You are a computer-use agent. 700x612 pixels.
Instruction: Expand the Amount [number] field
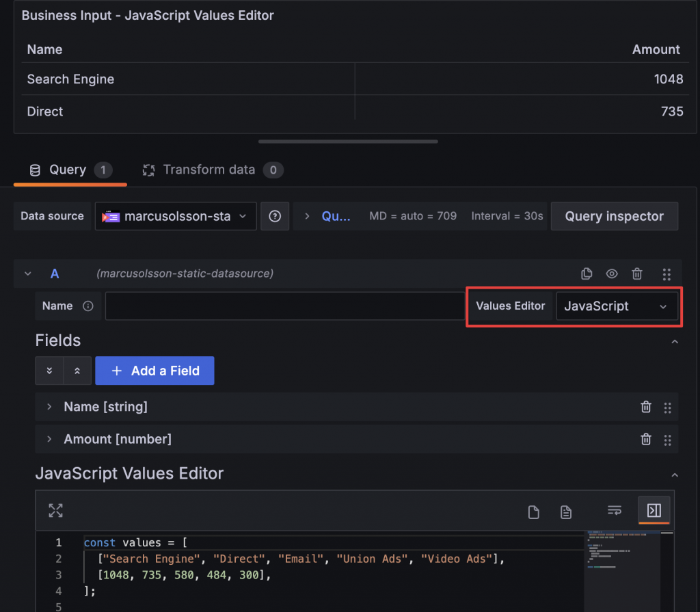click(x=49, y=439)
